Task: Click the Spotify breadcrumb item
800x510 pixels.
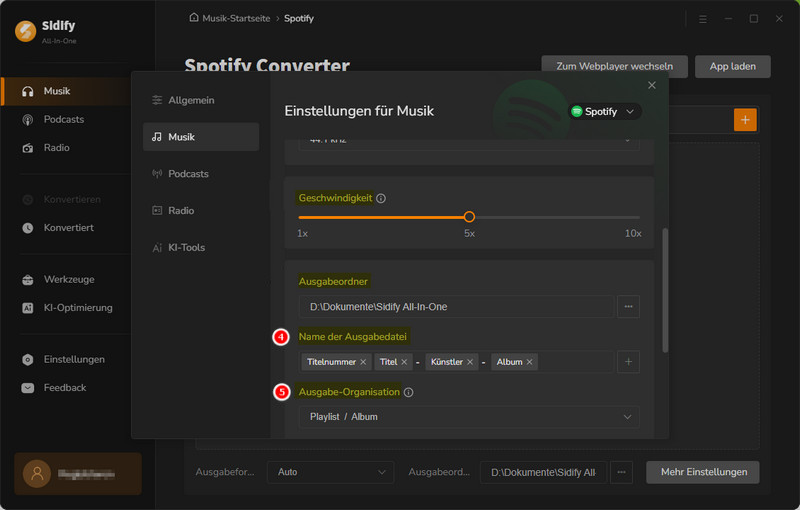Action: pos(299,18)
